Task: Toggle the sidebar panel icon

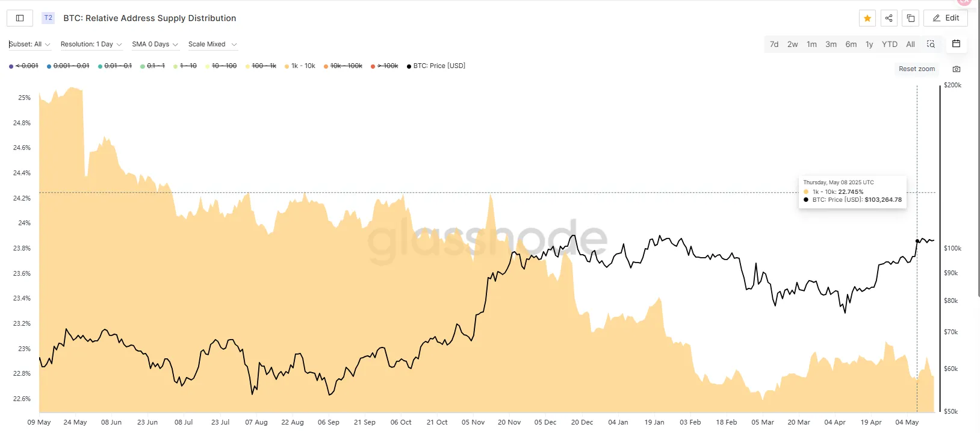Action: click(x=20, y=18)
